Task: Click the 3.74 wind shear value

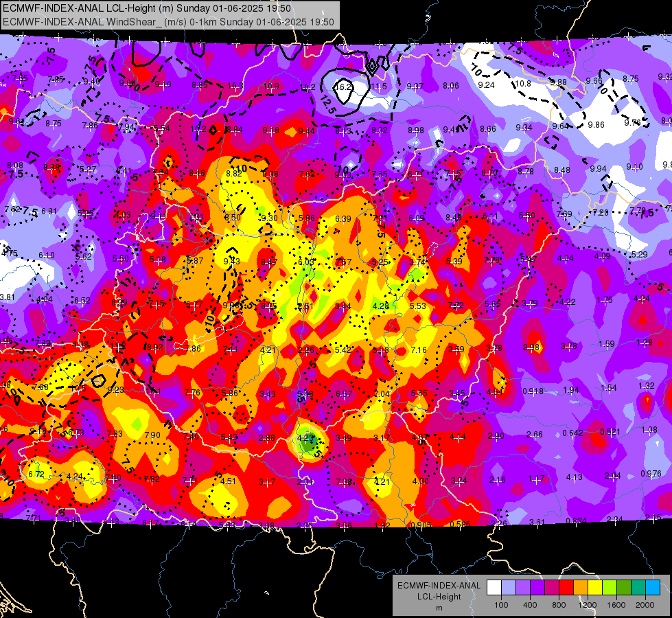Action: click(417, 262)
